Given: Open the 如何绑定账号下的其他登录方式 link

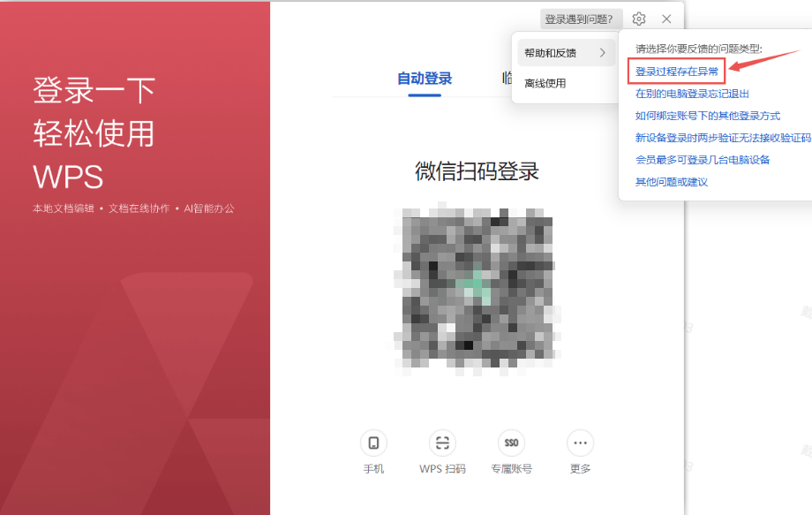Looking at the screenshot, I should click(x=707, y=116).
